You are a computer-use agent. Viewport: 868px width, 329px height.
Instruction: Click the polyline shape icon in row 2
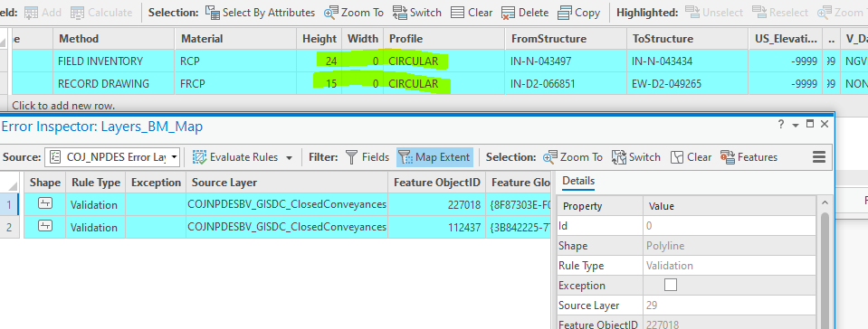(45, 227)
